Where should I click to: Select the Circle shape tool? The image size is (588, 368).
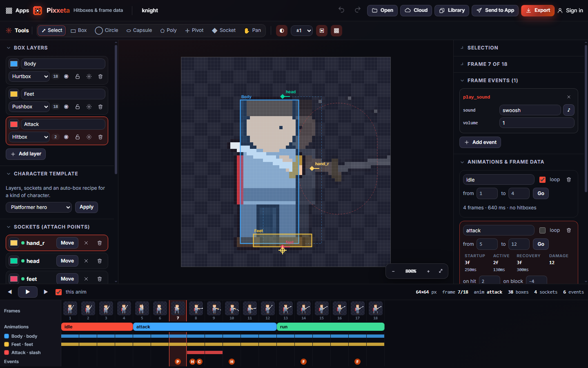click(x=107, y=31)
